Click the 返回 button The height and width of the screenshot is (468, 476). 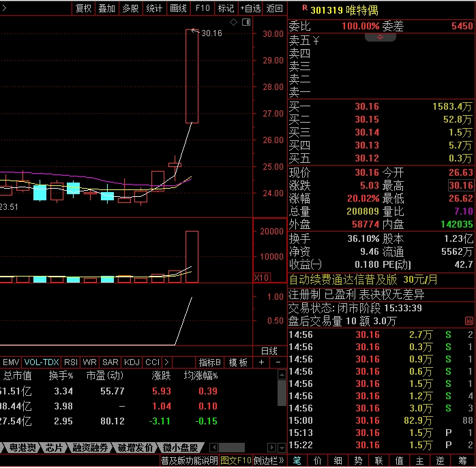click(x=274, y=8)
